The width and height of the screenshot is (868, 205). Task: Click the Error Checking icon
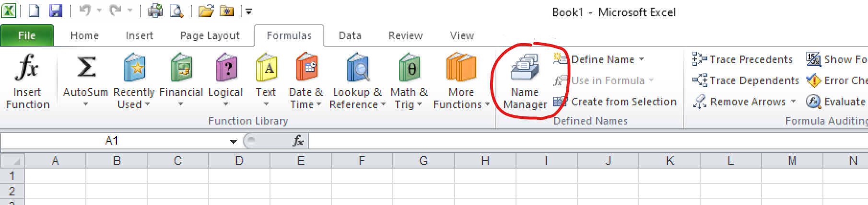813,80
